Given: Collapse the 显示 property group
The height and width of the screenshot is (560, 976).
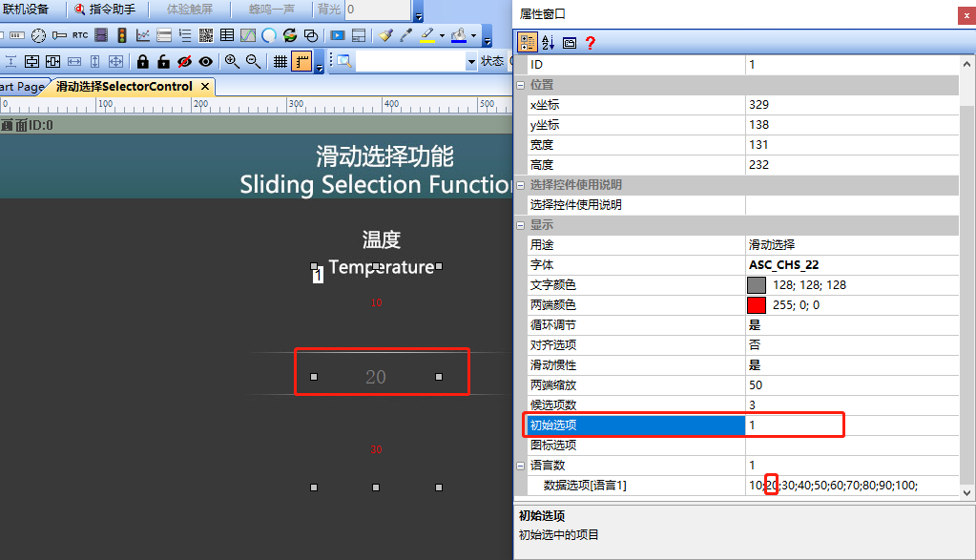Looking at the screenshot, I should point(520,225).
